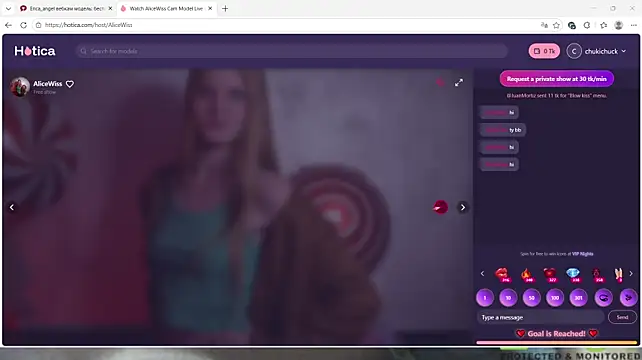
Task: Click the red lips icon on the video
Action: [x=440, y=207]
